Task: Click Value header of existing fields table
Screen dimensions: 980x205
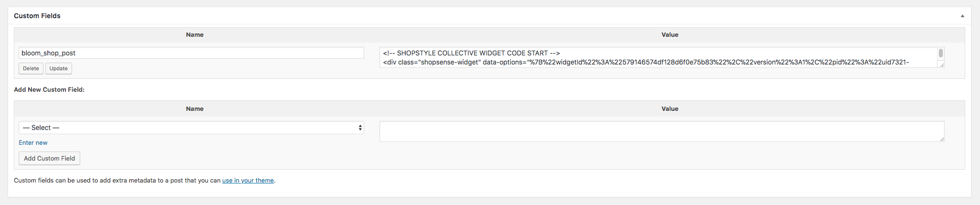Action: click(x=670, y=35)
